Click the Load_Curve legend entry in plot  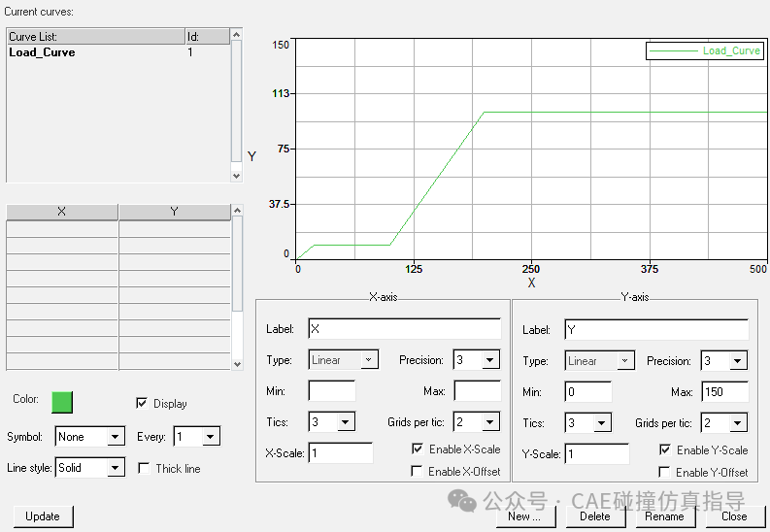click(705, 50)
